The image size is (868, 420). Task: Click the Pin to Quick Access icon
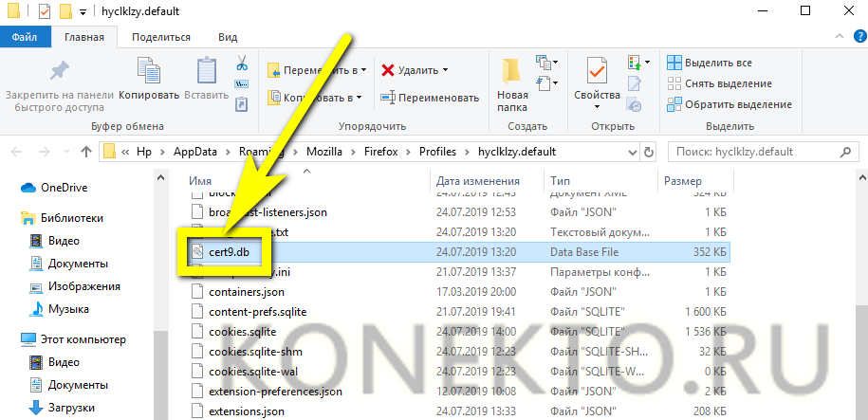58,71
